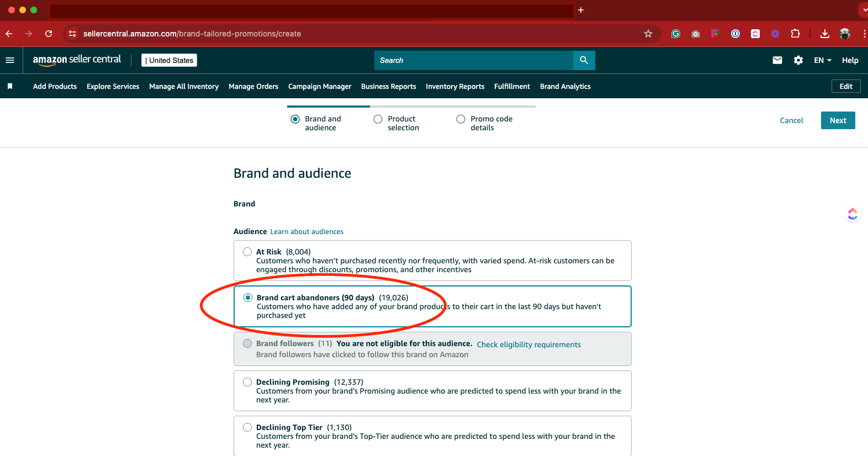Open Campaign Manager from navigation bar
Image resolution: width=868 pixels, height=456 pixels.
coord(319,86)
